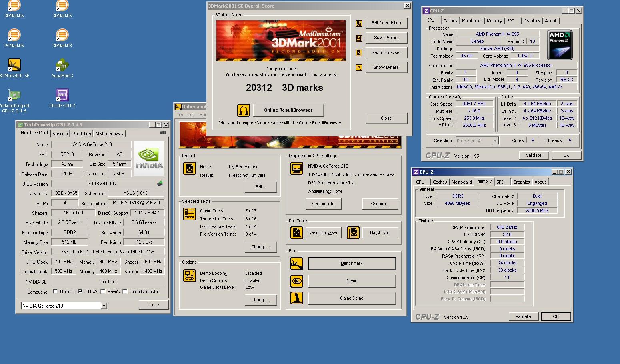The height and width of the screenshot is (364, 620).
Task: Close the GPU-Z window with Close button
Action: [x=154, y=305]
